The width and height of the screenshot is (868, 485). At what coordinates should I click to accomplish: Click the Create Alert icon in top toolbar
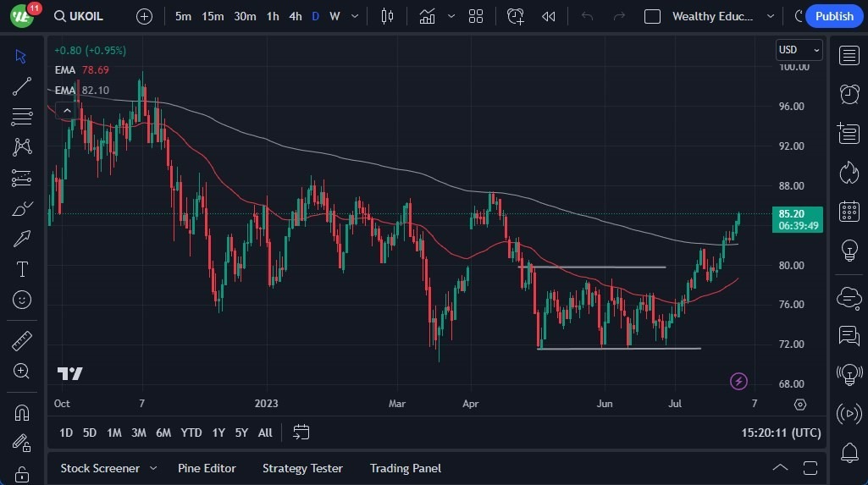[x=516, y=16]
